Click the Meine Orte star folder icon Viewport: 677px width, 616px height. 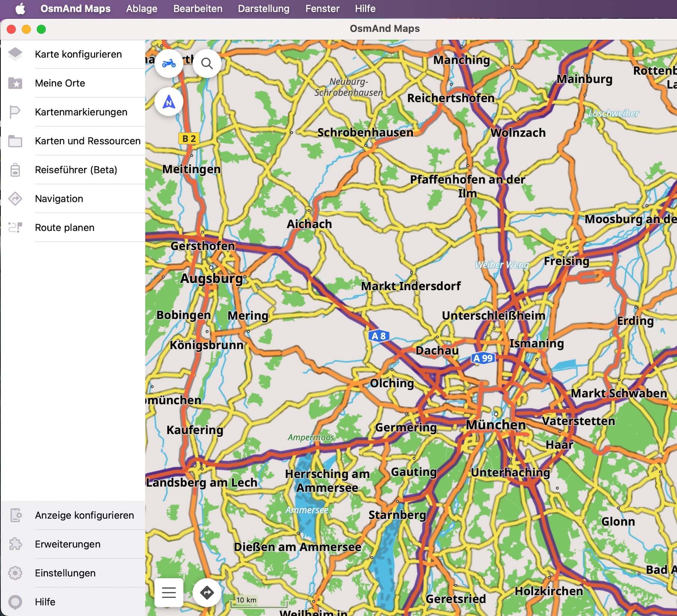click(x=15, y=83)
